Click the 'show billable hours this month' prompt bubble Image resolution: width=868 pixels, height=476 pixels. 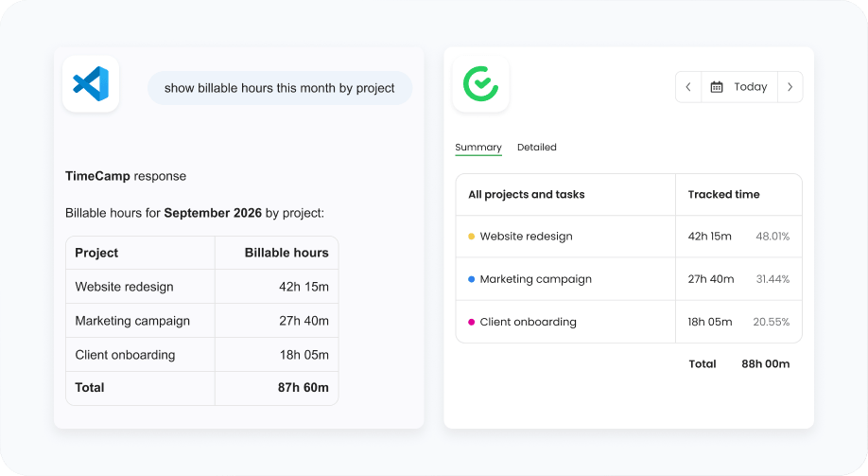point(280,88)
